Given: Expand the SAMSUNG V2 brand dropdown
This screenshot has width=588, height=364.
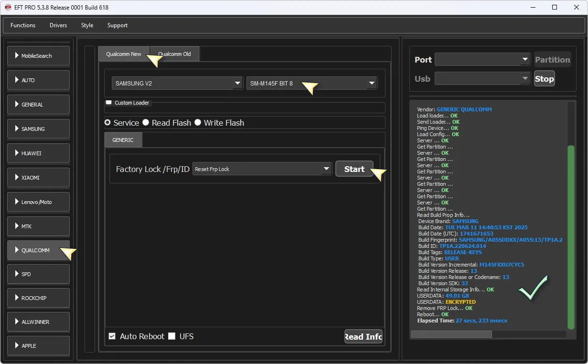Looking at the screenshot, I should (177, 83).
